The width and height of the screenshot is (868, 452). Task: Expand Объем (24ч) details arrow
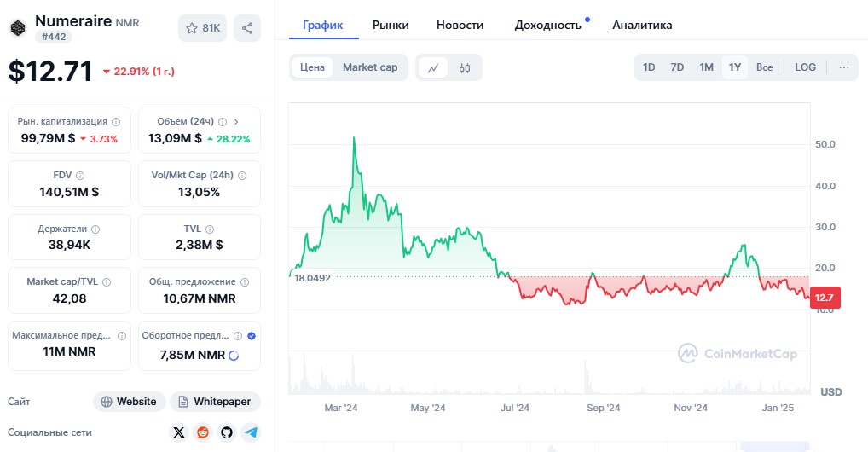235,122
